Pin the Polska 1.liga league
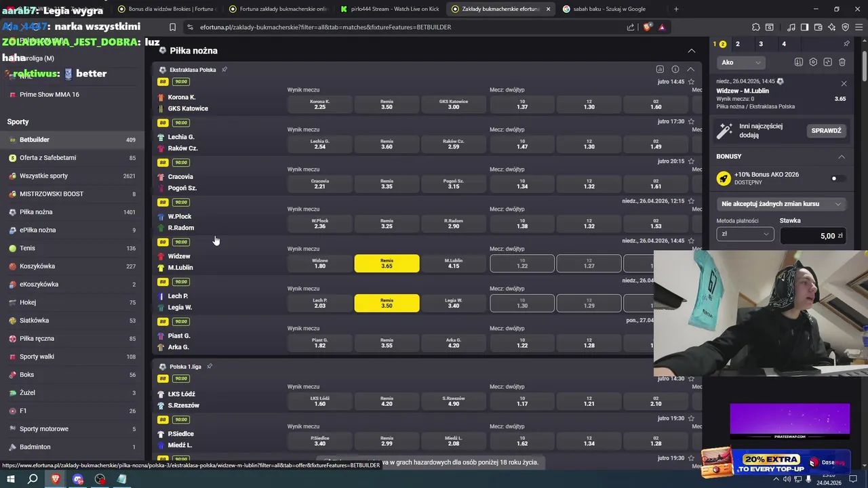Image resolution: width=868 pixels, height=488 pixels. click(210, 366)
